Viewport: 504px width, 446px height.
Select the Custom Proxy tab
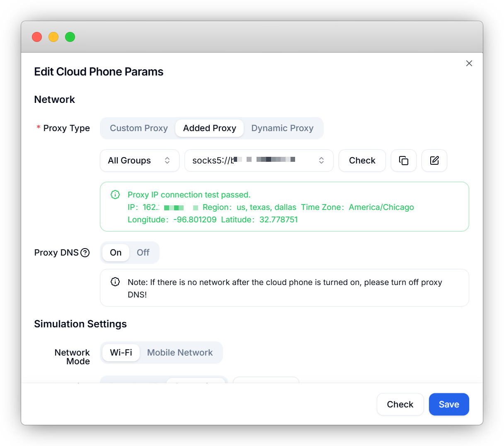point(139,128)
